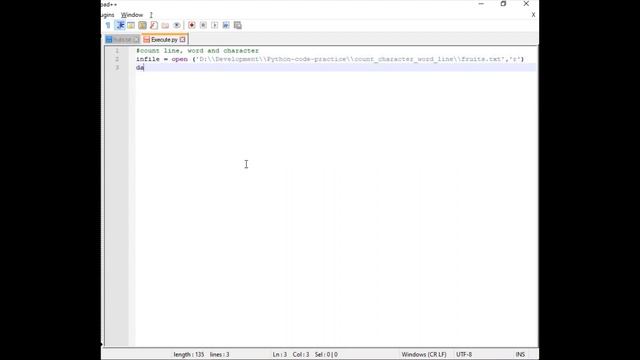Click the UTF-8 encoding indicator
Viewport: 640px width, 360px height.
coord(464,354)
